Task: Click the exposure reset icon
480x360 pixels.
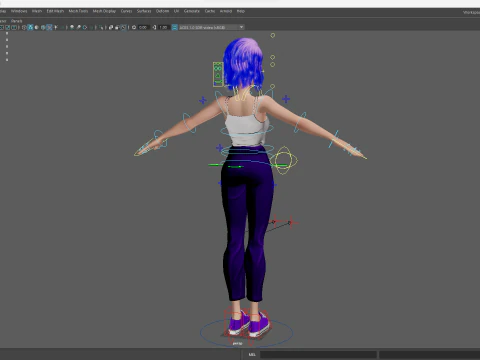Action: tap(134, 27)
